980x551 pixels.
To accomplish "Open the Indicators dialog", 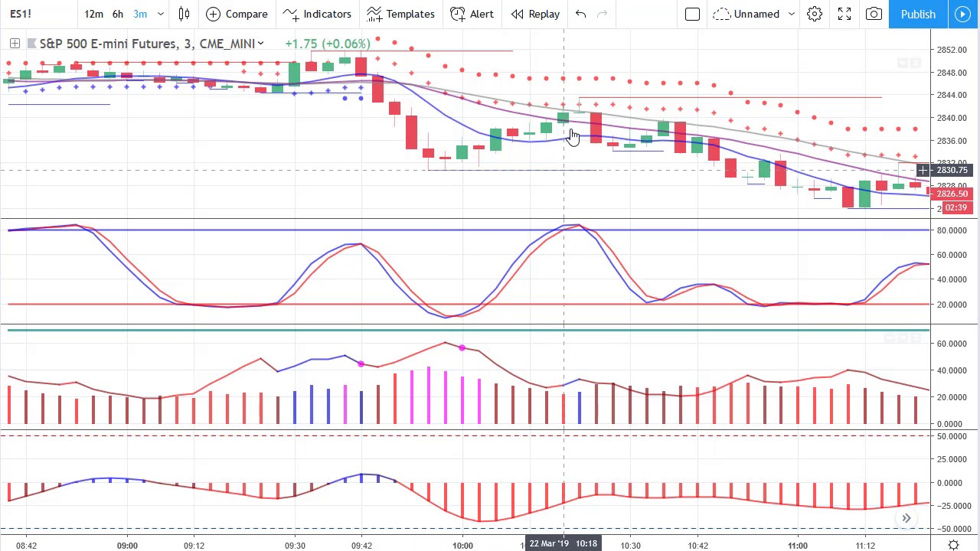I will click(317, 14).
